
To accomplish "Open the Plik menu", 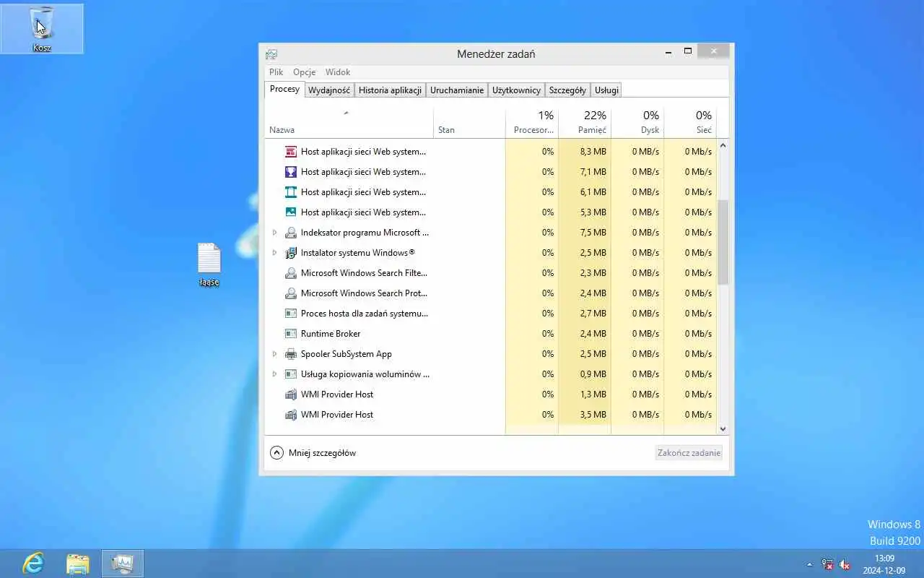I will [276, 72].
